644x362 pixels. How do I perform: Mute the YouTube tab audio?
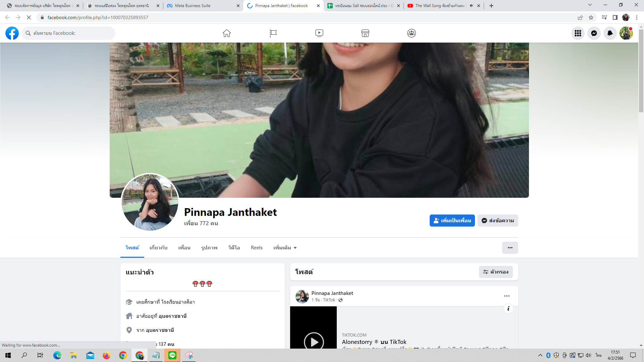471,6
